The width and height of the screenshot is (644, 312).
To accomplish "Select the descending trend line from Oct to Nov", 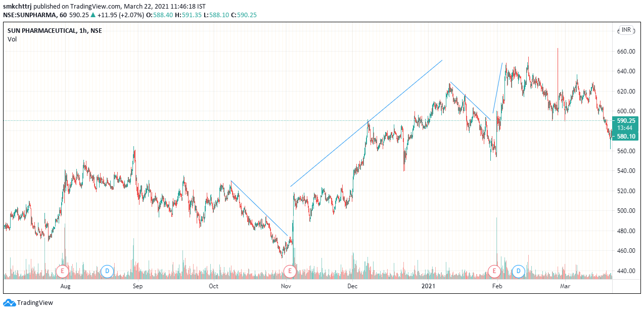I will coord(259,208).
